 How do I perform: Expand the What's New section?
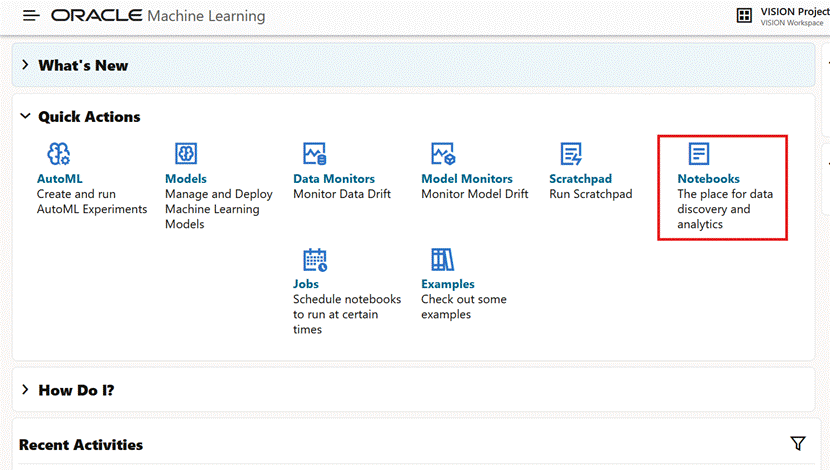click(x=25, y=65)
